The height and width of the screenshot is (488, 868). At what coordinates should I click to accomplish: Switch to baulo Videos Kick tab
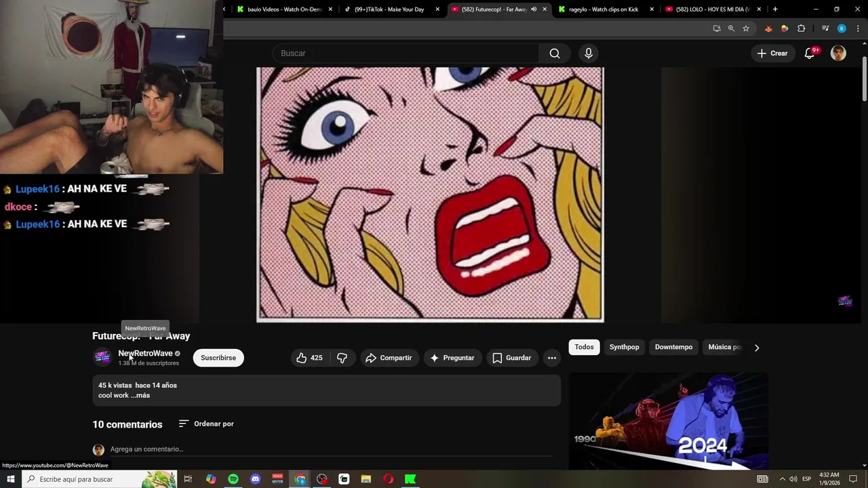(x=284, y=9)
